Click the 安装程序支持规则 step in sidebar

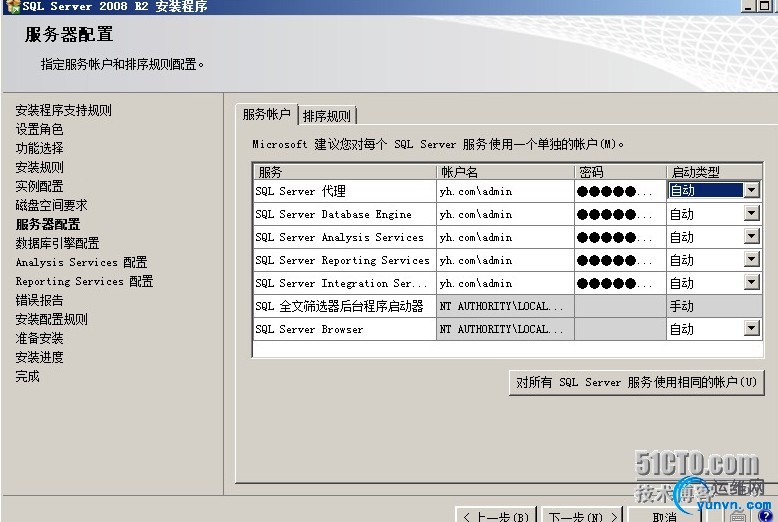[64, 110]
